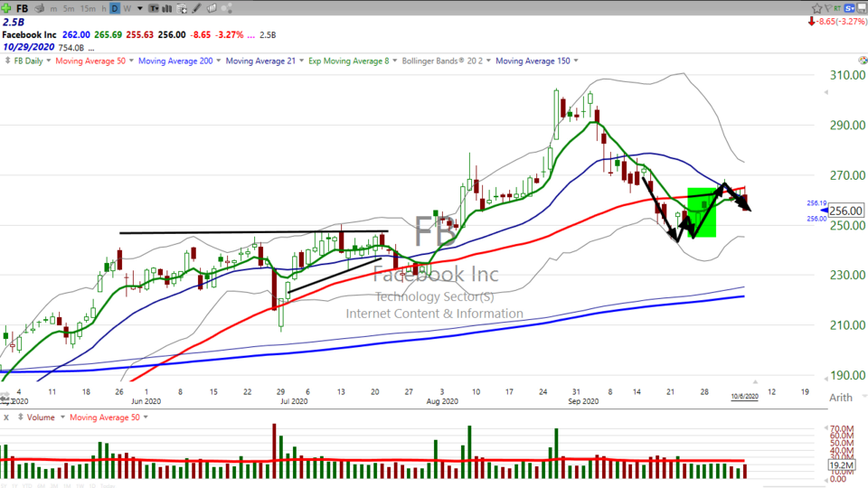
Task: Click the YTD range button at bottom
Action: tap(27, 486)
